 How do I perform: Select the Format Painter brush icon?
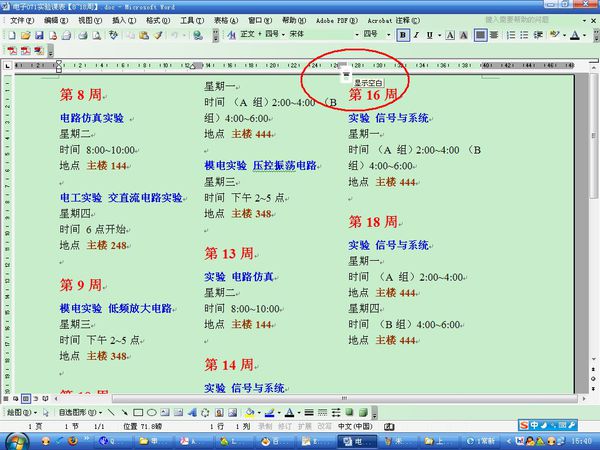158,36
